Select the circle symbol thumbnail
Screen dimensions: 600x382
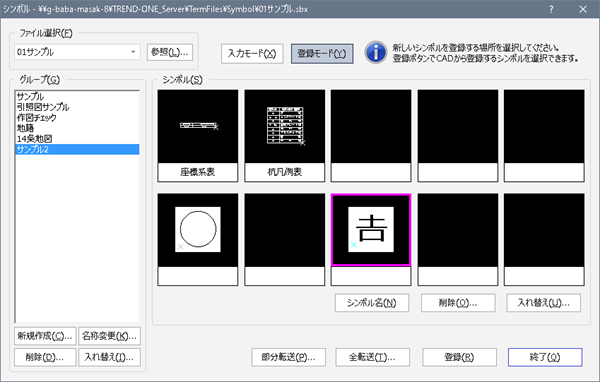tap(198, 230)
